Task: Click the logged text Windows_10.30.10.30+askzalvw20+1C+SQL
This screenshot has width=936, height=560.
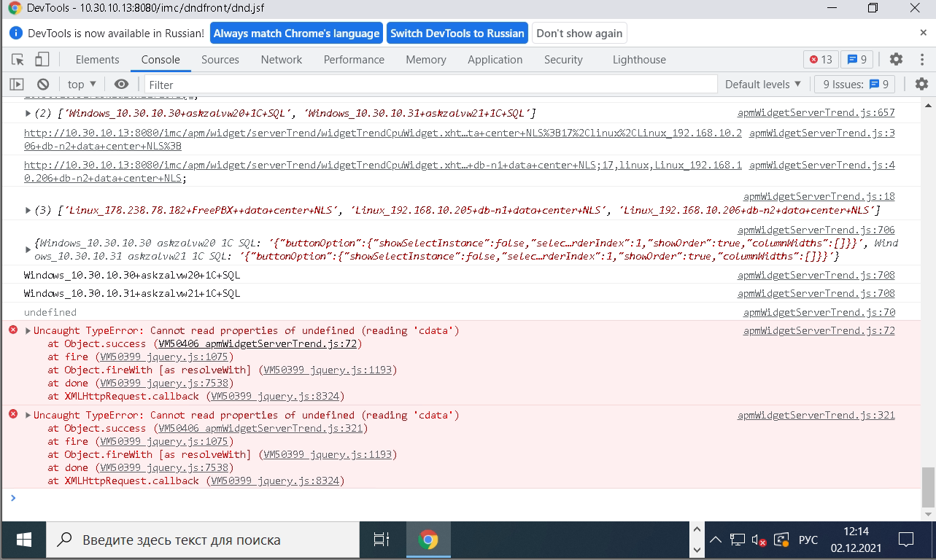Action: click(132, 276)
